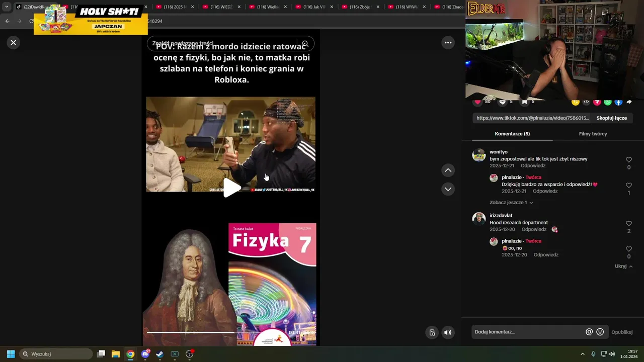Like plnaluzie's thank-you reply heart

628,186
